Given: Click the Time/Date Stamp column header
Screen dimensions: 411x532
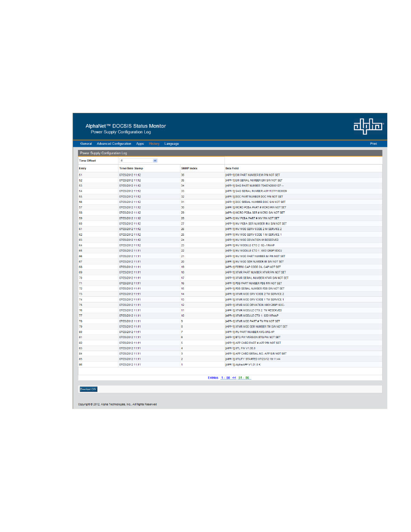Looking at the screenshot, I should (x=131, y=168).
